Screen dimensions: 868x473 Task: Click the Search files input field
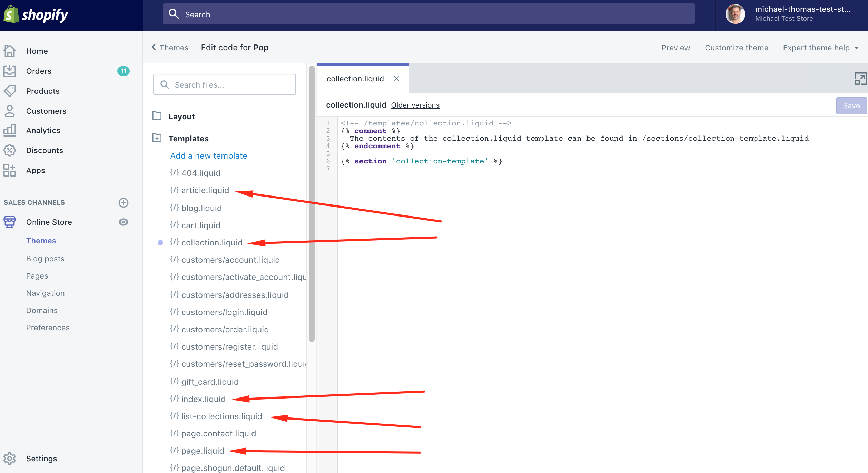click(x=225, y=84)
